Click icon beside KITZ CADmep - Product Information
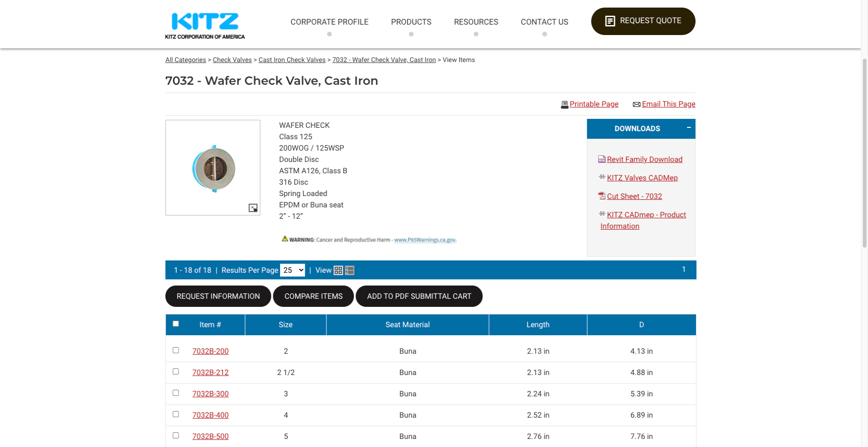 coord(602,214)
